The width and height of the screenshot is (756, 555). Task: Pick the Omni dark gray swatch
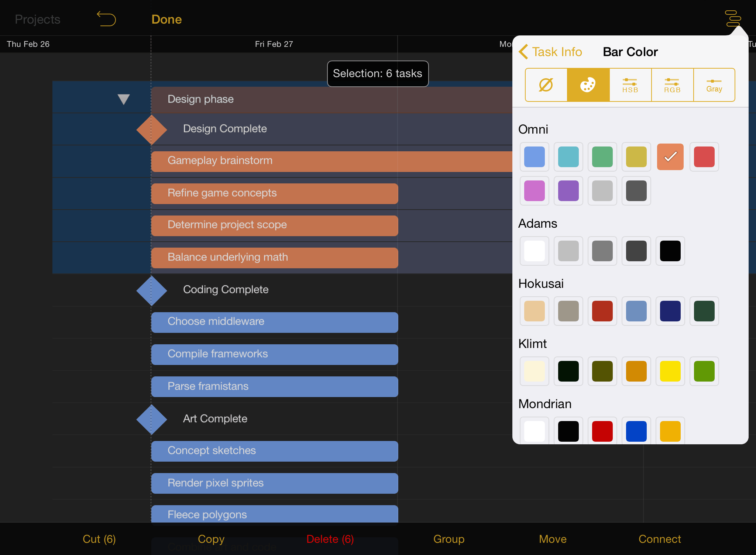click(636, 191)
